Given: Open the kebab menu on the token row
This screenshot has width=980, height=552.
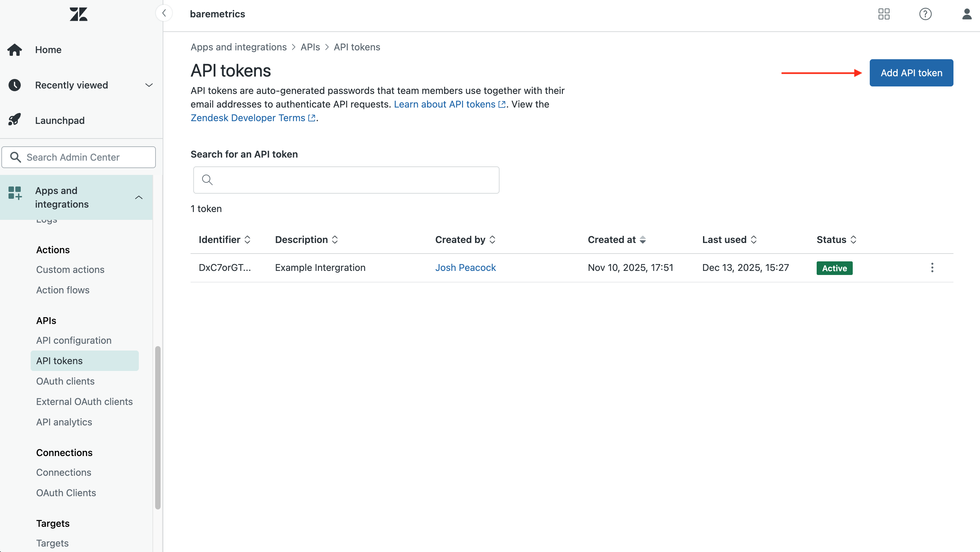Looking at the screenshot, I should point(932,267).
